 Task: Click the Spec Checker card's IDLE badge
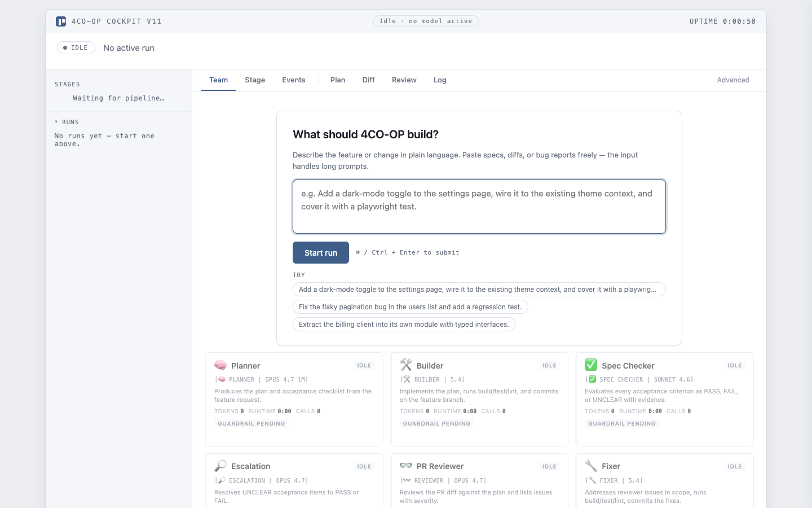735,366
